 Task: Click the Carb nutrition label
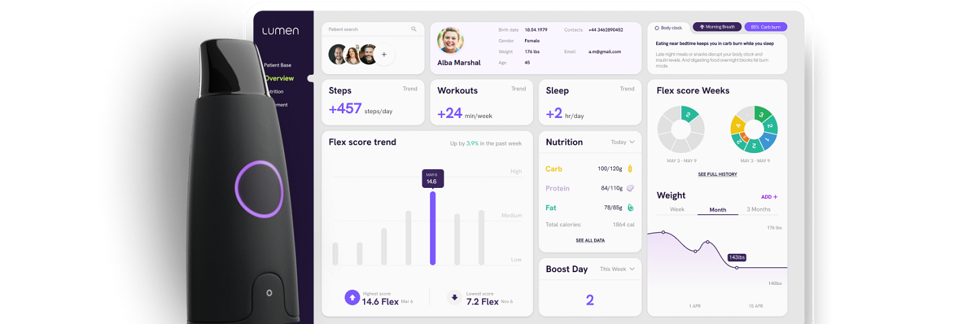coord(554,169)
